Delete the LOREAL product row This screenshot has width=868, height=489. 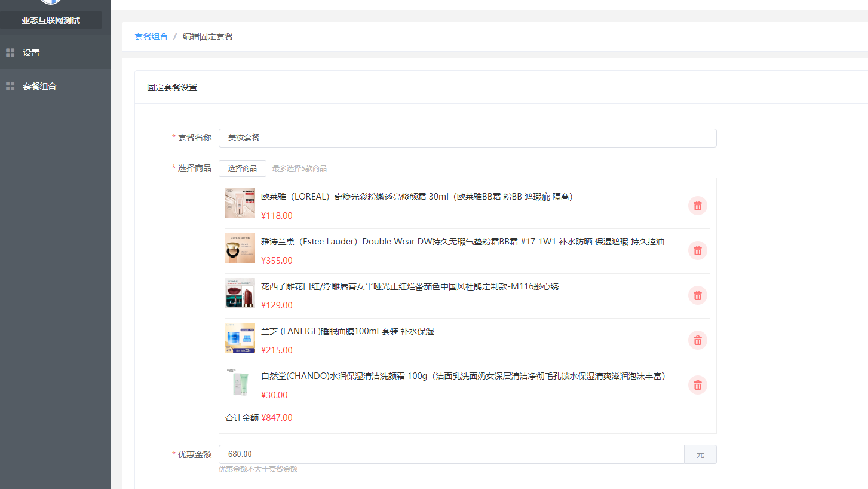(x=697, y=206)
